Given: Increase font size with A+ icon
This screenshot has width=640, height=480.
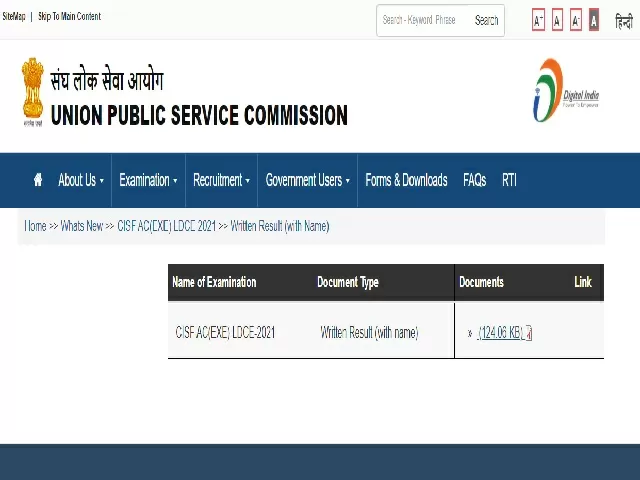Looking at the screenshot, I should tap(538, 20).
